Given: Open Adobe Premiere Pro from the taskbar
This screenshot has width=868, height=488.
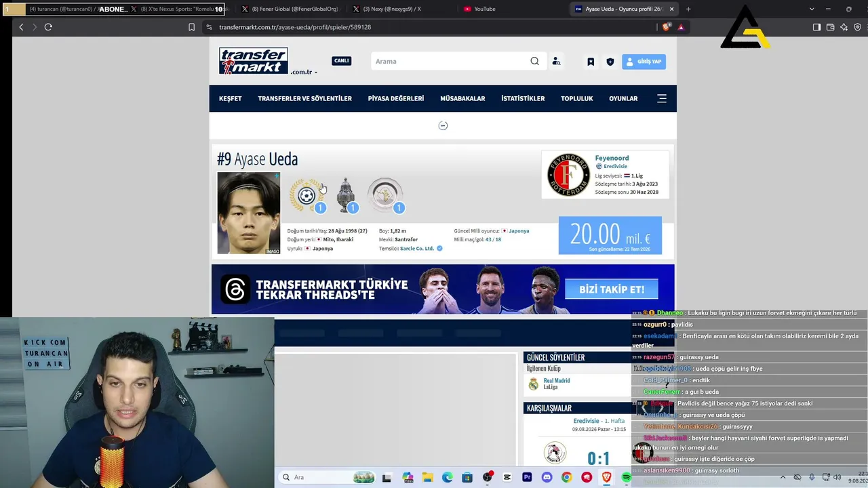Looking at the screenshot, I should pyautogui.click(x=527, y=477).
